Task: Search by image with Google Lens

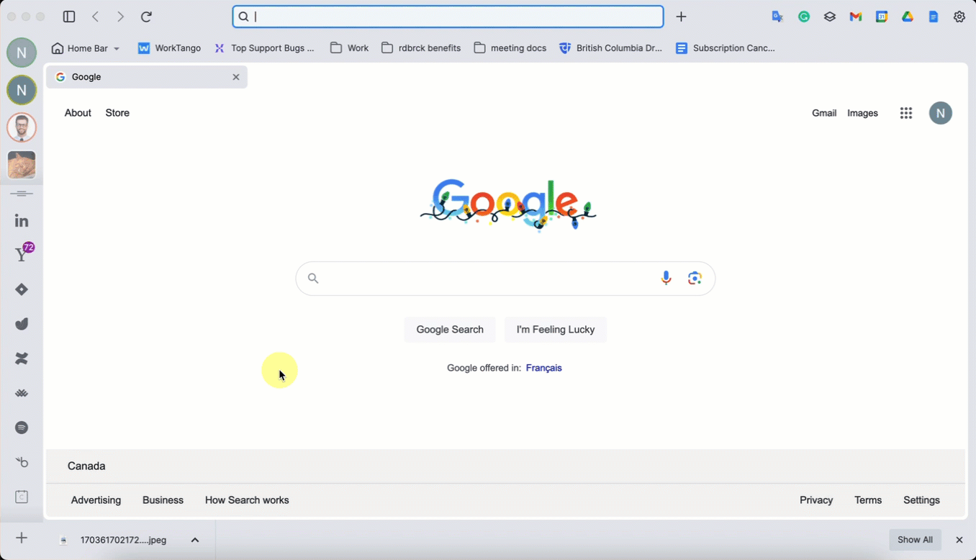Action: click(x=695, y=279)
